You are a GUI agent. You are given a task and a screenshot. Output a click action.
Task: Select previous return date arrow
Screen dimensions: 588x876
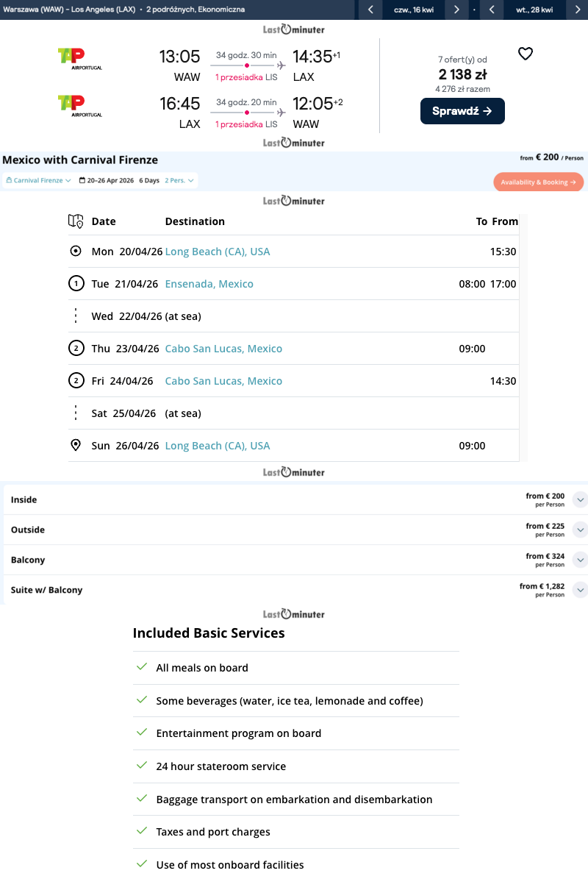coord(492,10)
